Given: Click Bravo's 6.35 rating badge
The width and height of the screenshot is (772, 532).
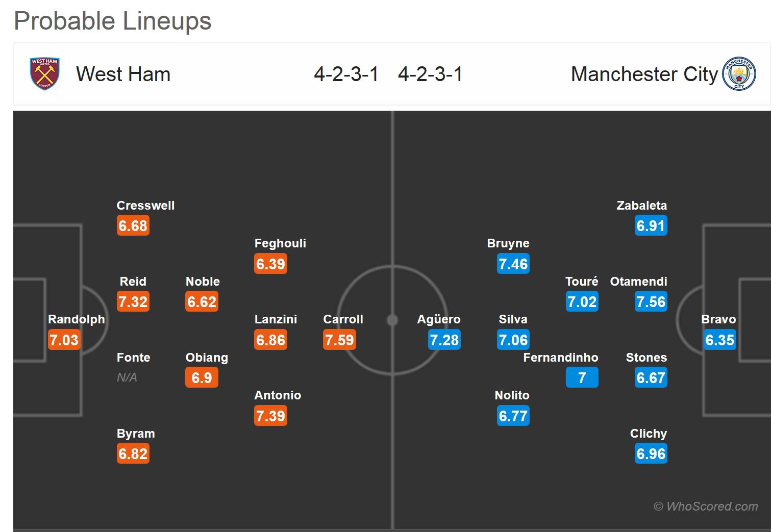Looking at the screenshot, I should pos(719,340).
